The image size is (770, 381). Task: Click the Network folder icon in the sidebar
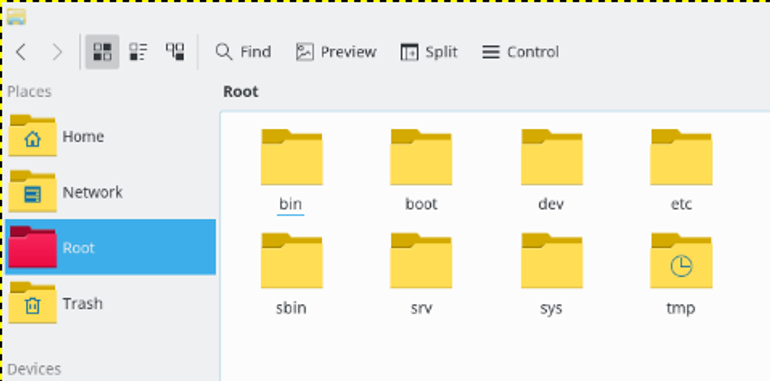32,191
